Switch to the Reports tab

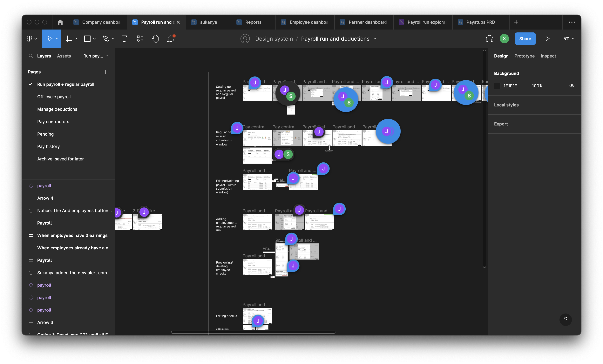(253, 22)
